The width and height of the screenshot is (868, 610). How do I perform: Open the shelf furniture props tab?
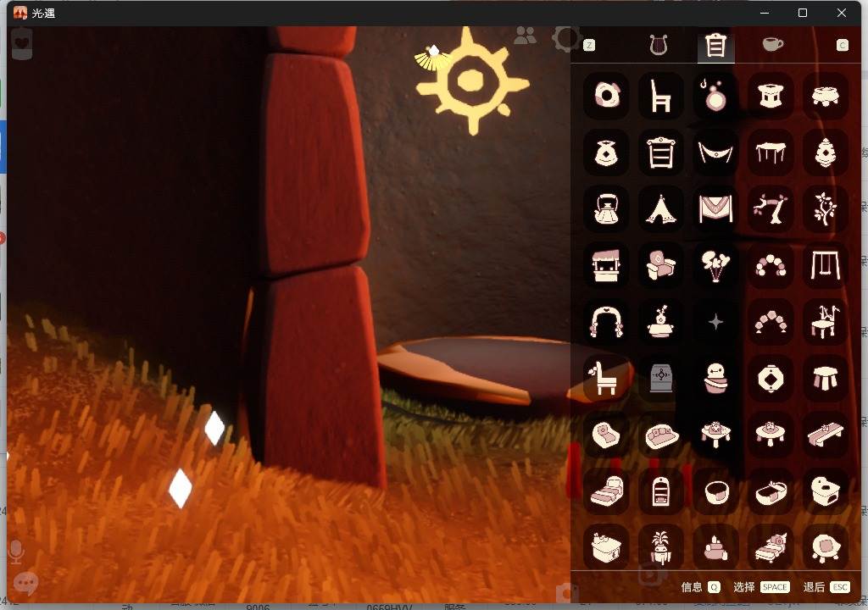[x=715, y=45]
